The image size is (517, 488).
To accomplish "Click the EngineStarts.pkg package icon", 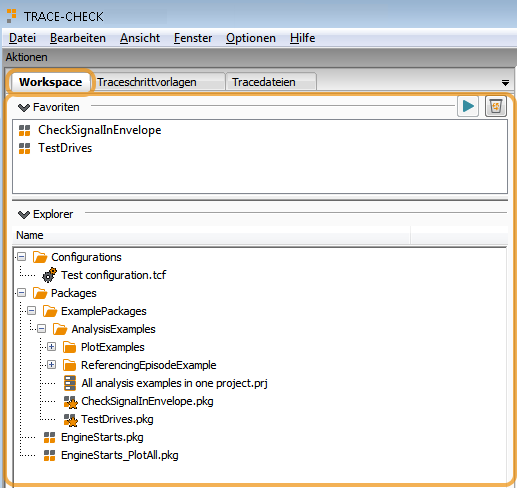I will point(49,437).
